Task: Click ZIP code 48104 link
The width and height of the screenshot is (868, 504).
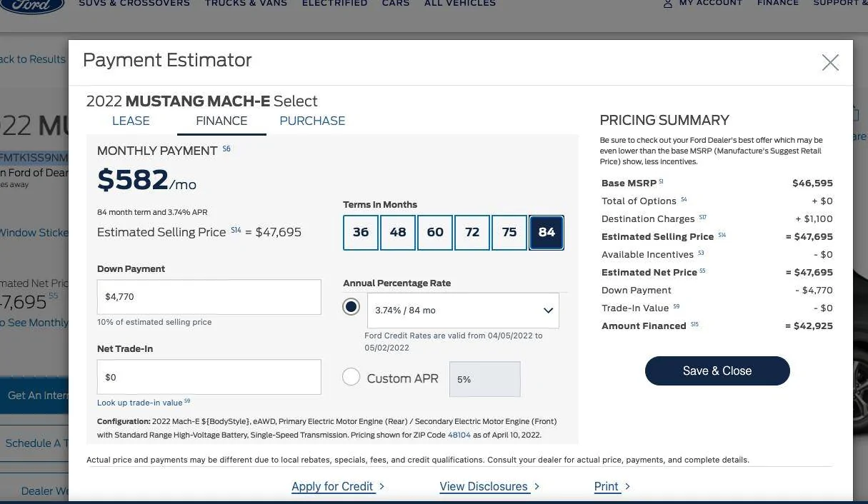Action: 459,435
